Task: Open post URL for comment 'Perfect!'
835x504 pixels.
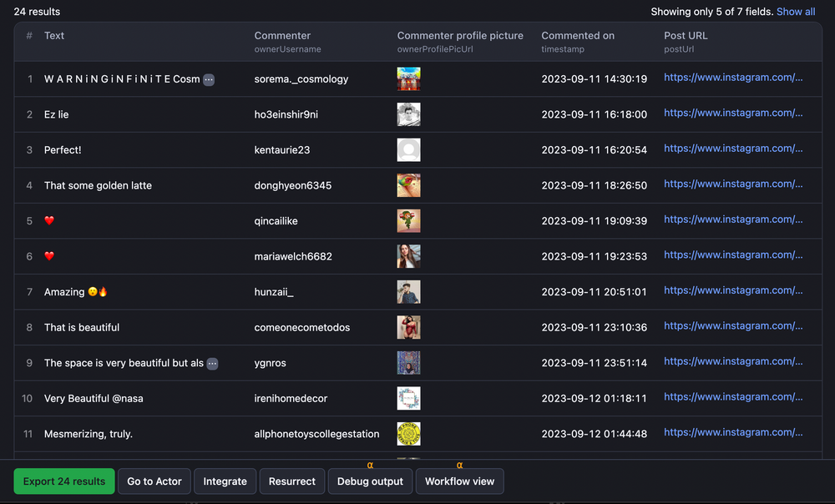Action: [x=733, y=149]
